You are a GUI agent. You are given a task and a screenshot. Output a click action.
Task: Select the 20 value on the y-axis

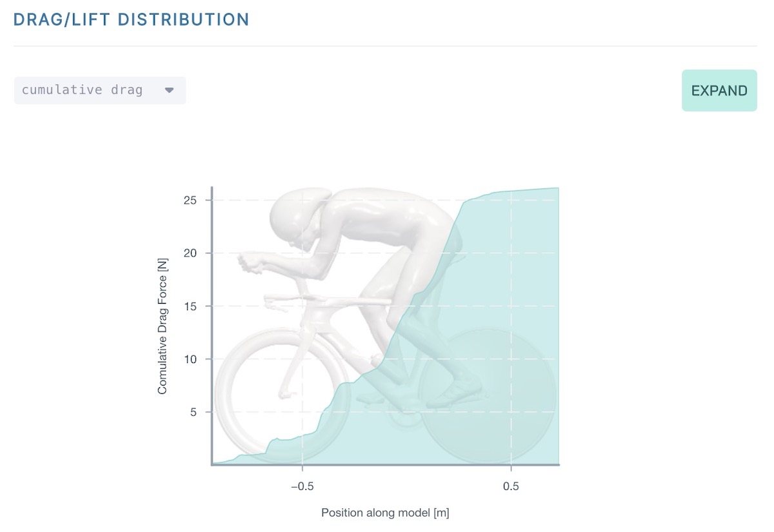[x=190, y=253]
